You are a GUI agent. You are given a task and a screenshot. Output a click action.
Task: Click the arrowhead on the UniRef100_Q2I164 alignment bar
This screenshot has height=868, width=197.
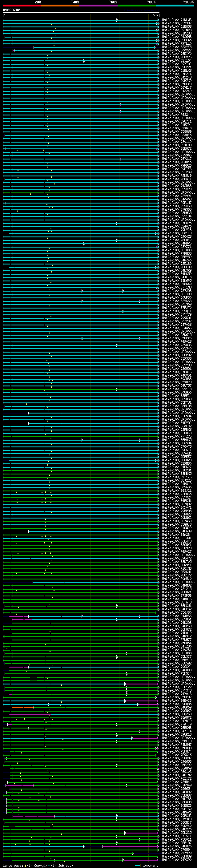coord(84,61)
